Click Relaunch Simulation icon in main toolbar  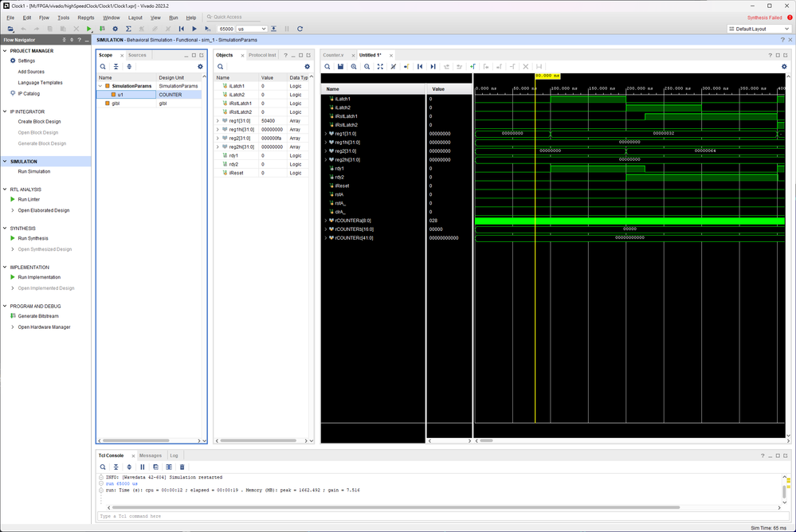(x=300, y=29)
